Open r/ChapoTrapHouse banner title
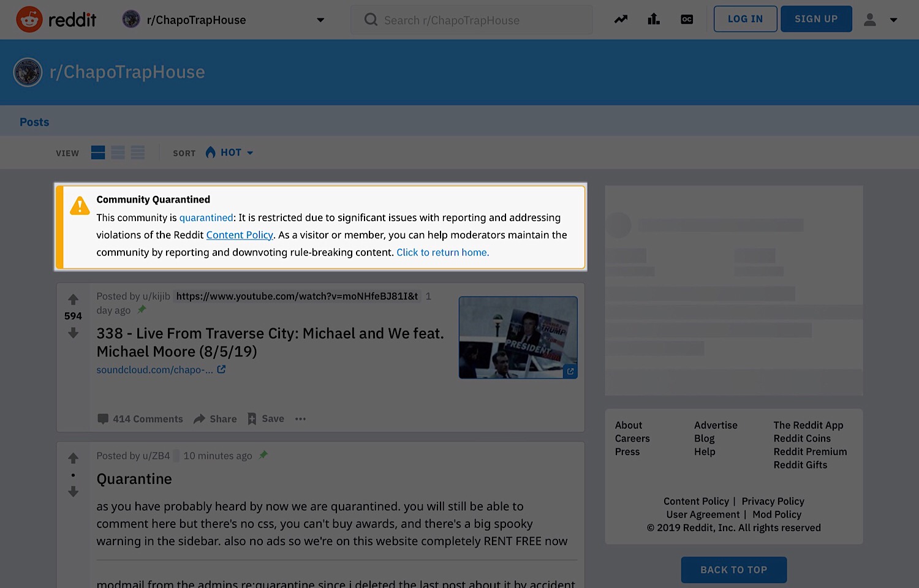The image size is (919, 588). pyautogui.click(x=127, y=72)
